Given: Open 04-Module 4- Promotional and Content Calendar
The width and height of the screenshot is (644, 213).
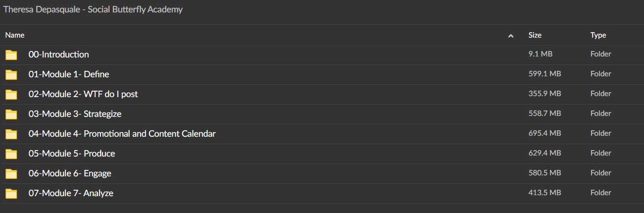Looking at the screenshot, I should pos(122,134).
